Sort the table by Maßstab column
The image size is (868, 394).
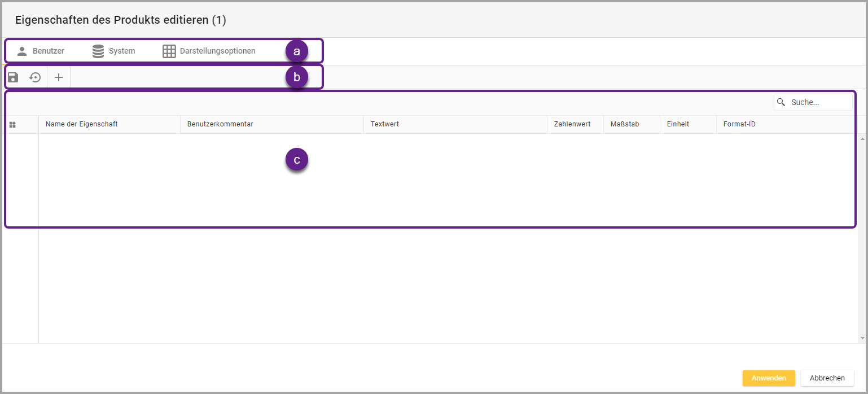(x=625, y=124)
